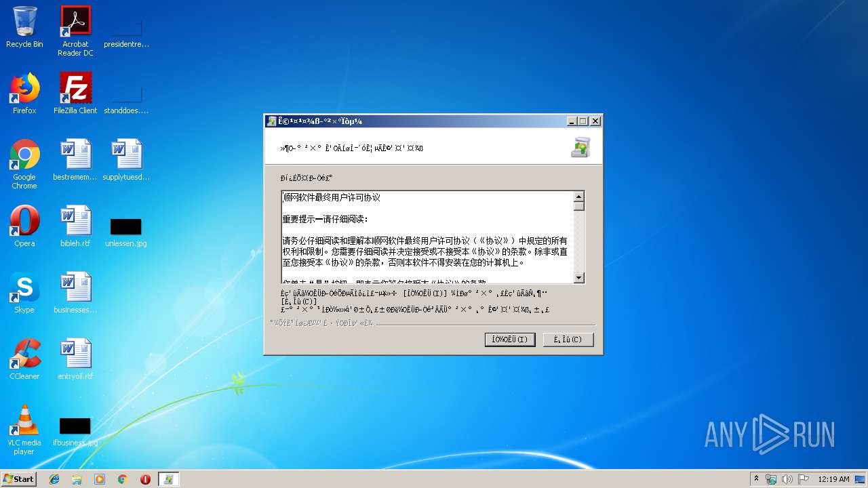Open Windows Media Player in the taskbar
The width and height of the screenshot is (868, 488).
click(x=100, y=479)
